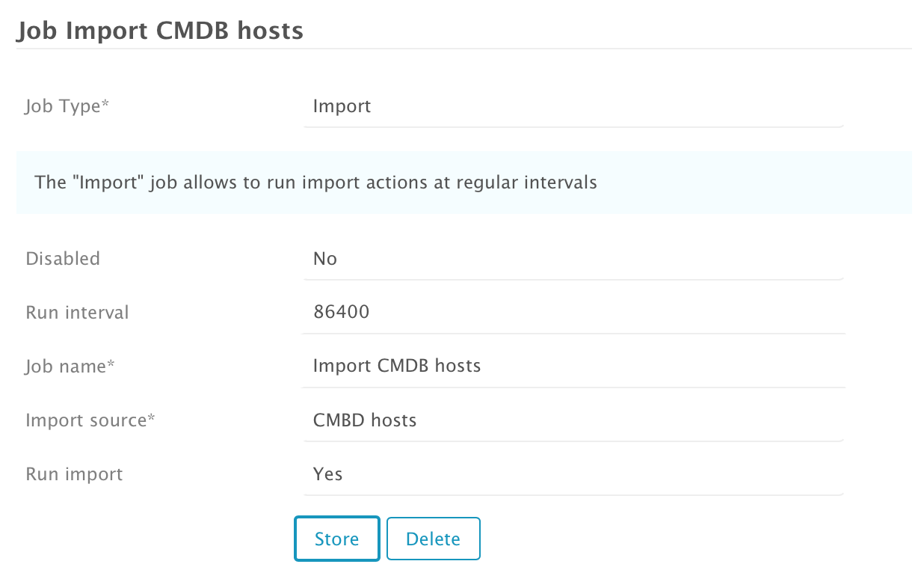Click the Import job description info banner
924x573 pixels.
coord(463,183)
